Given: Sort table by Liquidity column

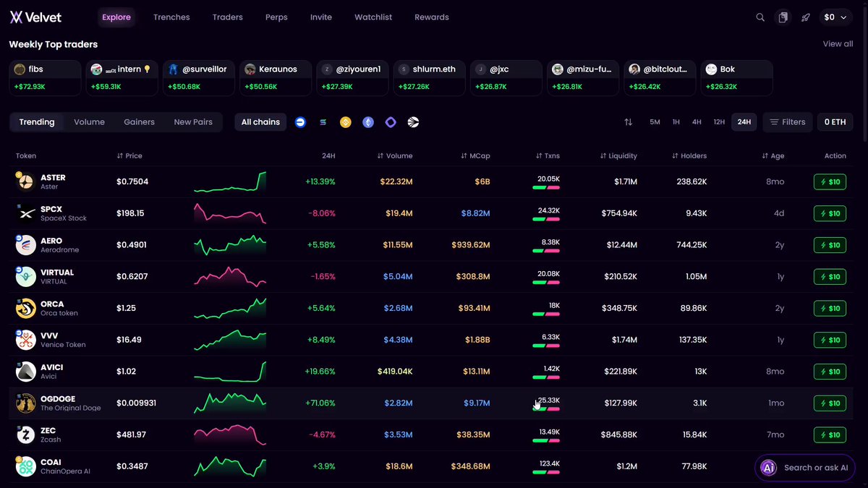Looking at the screenshot, I should pos(618,155).
